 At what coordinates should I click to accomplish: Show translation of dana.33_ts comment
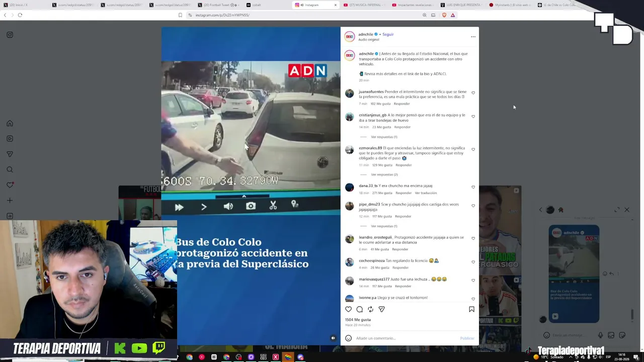426,193
